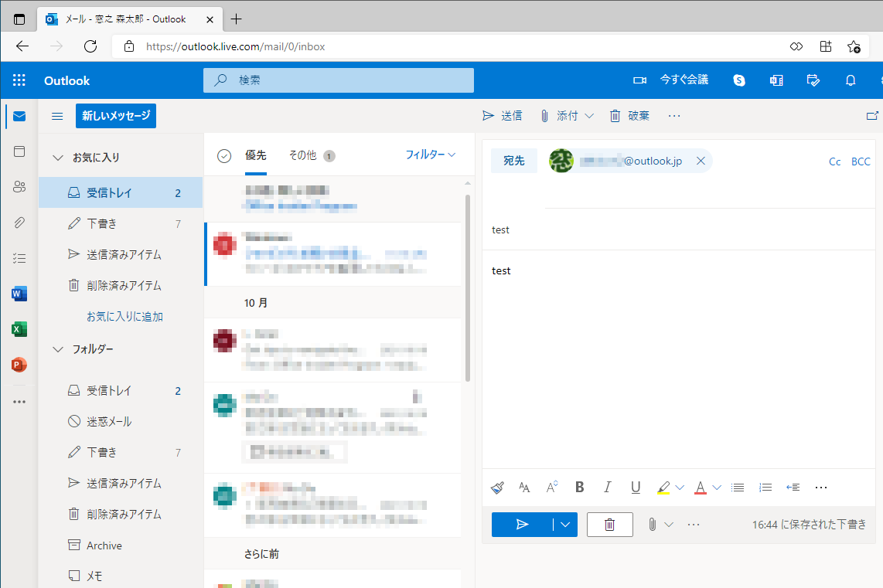
Task: Click the Skype icon in top bar
Action: [x=738, y=80]
